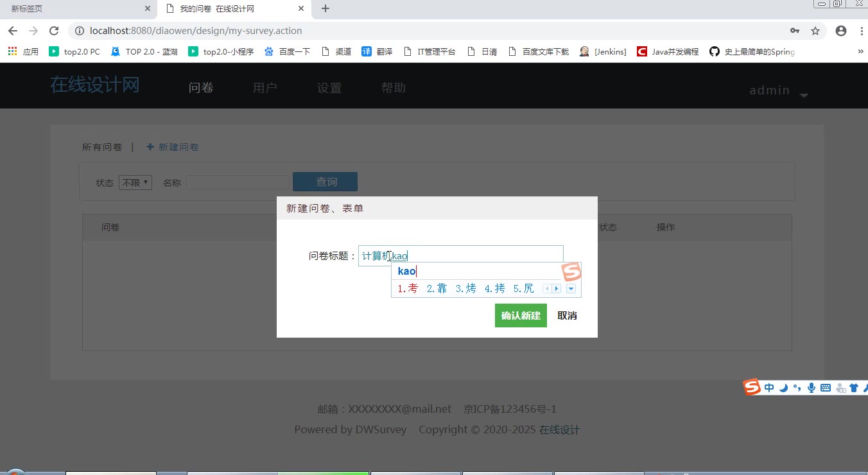Viewport: 868px width, 475px height.
Task: Click the site information icon in address bar
Action: [80, 31]
